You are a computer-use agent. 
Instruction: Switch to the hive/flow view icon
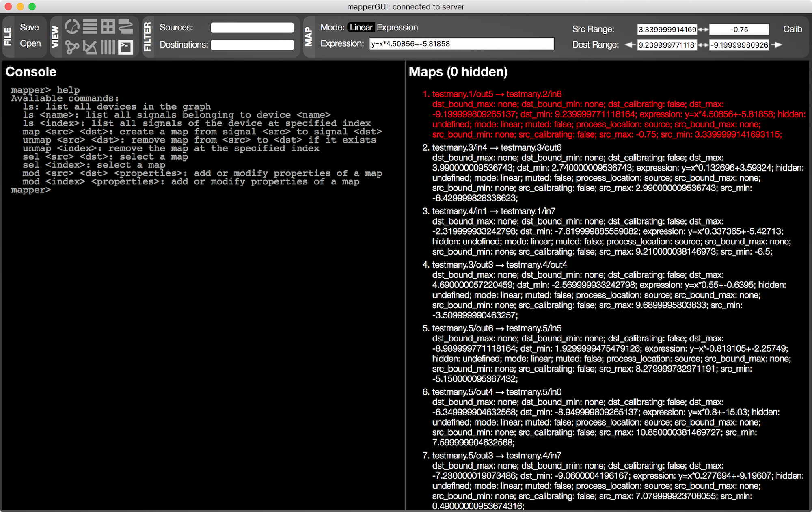click(x=126, y=27)
